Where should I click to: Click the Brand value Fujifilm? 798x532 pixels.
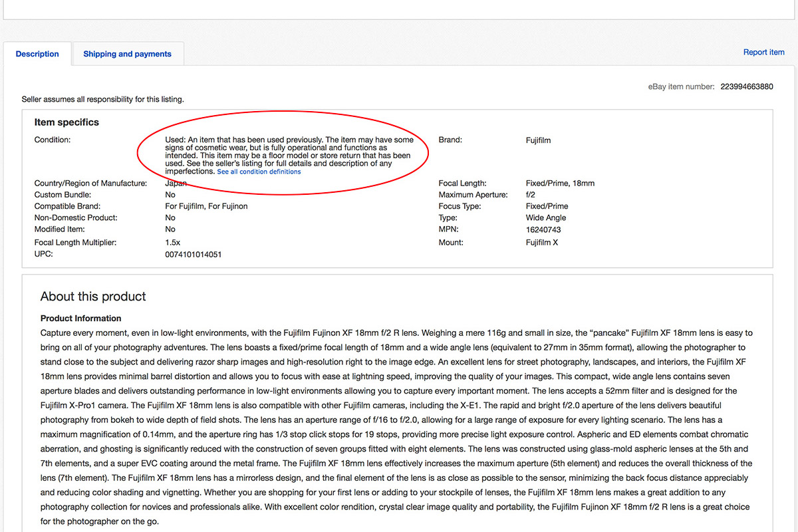(538, 140)
